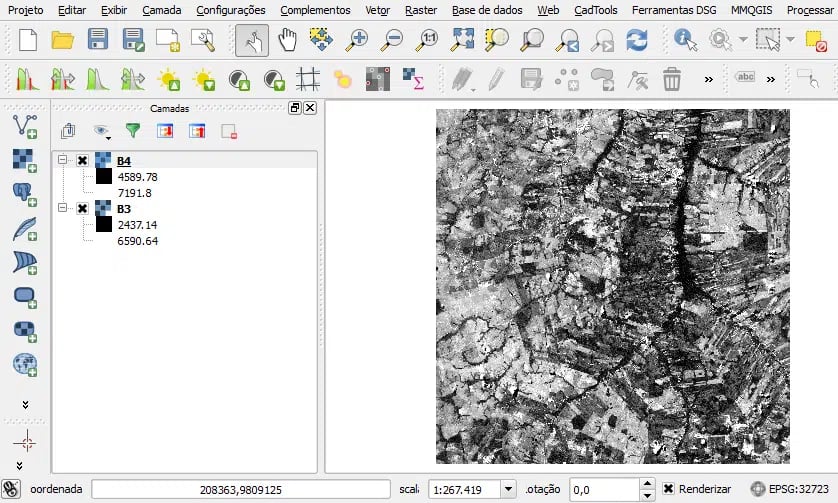Image resolution: width=838 pixels, height=503 pixels.
Task: Collapse the B3 layer tree node
Action: point(63,208)
